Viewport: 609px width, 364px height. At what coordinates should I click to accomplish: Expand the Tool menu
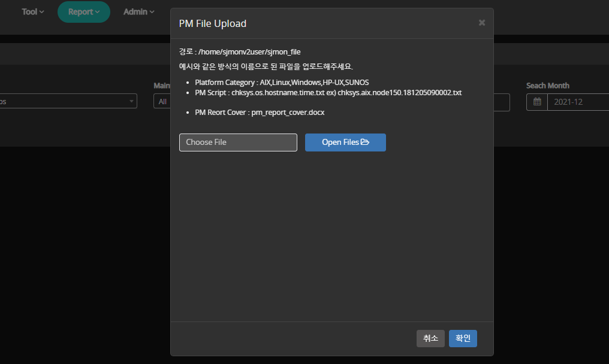[33, 12]
